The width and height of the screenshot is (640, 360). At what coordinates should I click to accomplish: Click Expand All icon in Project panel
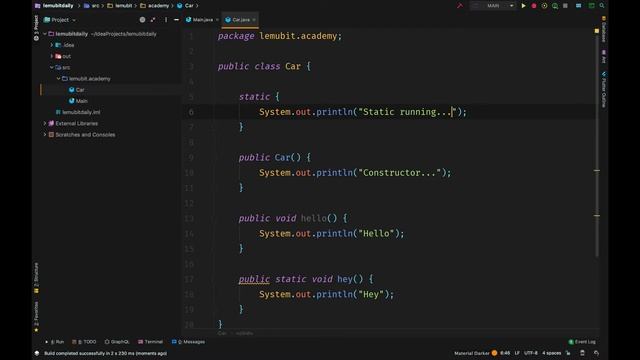pyautogui.click(x=153, y=20)
